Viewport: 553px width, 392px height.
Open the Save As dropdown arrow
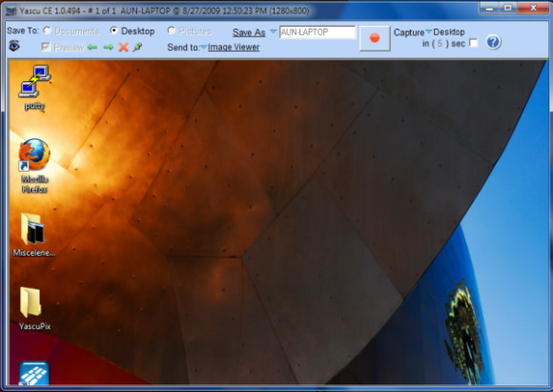coord(273,31)
